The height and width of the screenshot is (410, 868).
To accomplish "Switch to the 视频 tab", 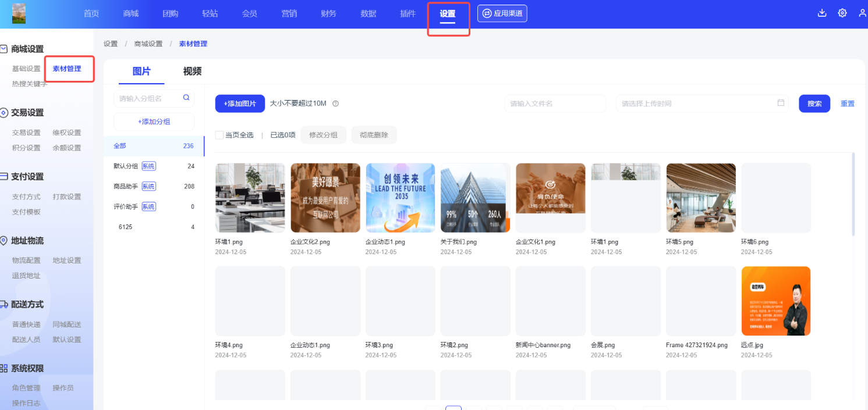I will (x=192, y=72).
